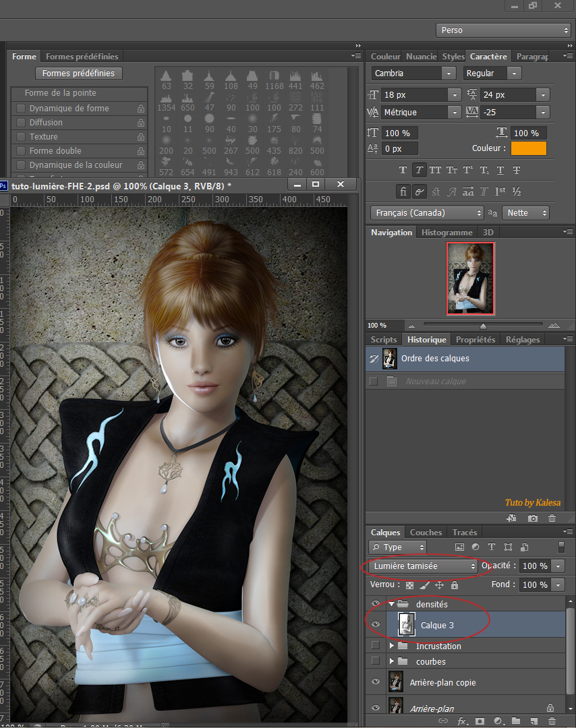Click the strikethrough text icon

[x=517, y=171]
